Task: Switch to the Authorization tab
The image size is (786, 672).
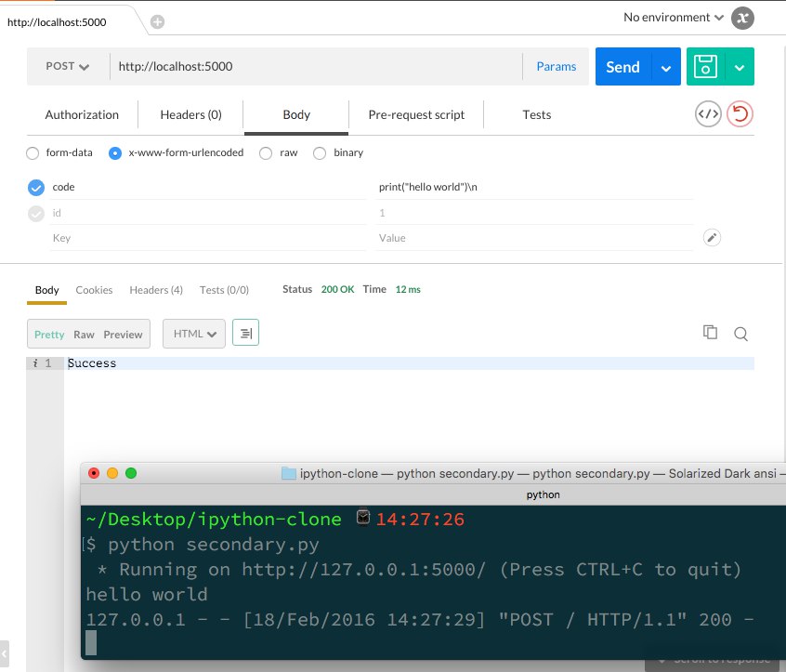Action: click(82, 115)
